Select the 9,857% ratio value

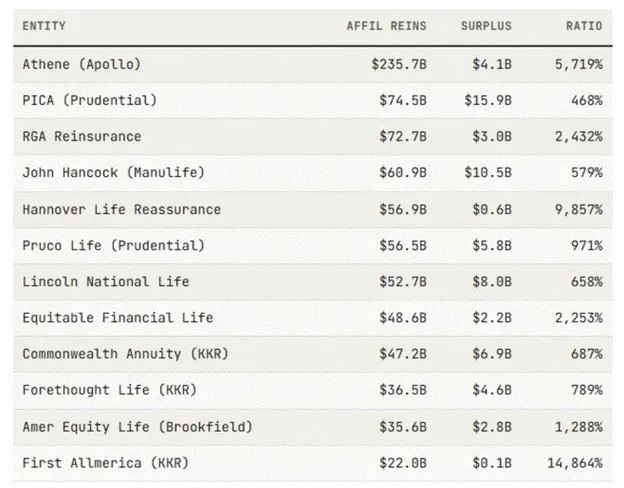click(579, 209)
